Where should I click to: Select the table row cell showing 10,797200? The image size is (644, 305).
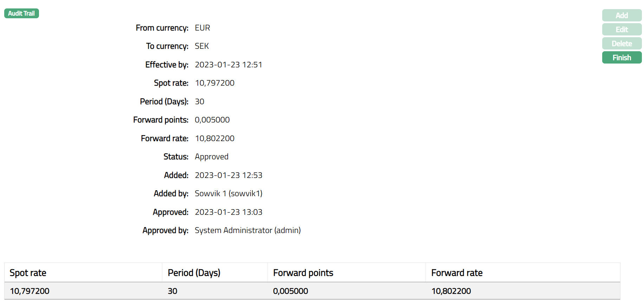coord(30,291)
